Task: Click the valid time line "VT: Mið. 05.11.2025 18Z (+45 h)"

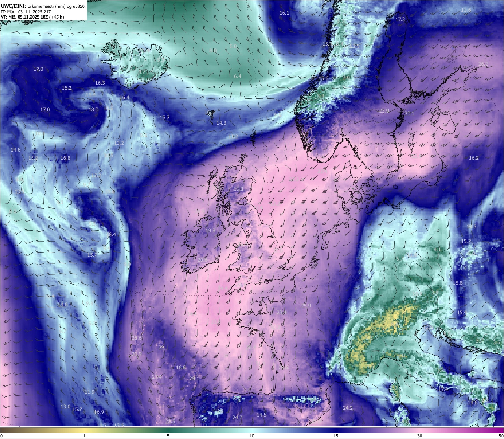Action: pyautogui.click(x=33, y=17)
